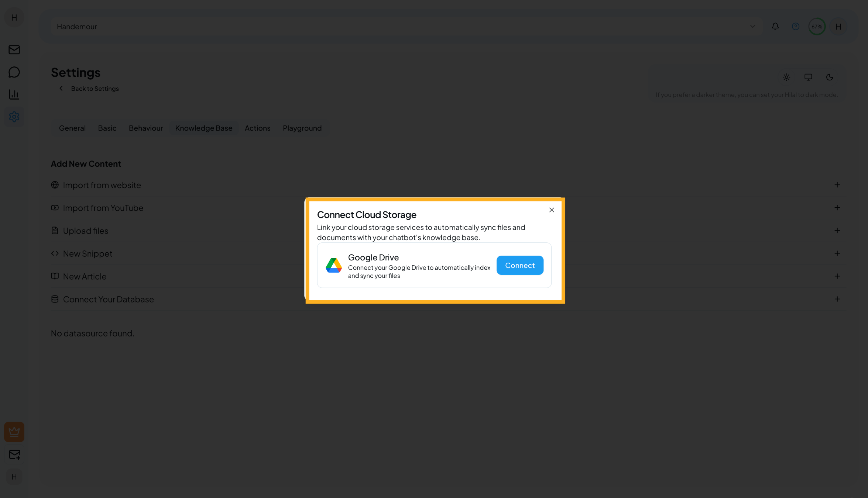Screen dimensions: 868x498
Task: Open the chat bubble icon in sidebar
Action: (14, 72)
